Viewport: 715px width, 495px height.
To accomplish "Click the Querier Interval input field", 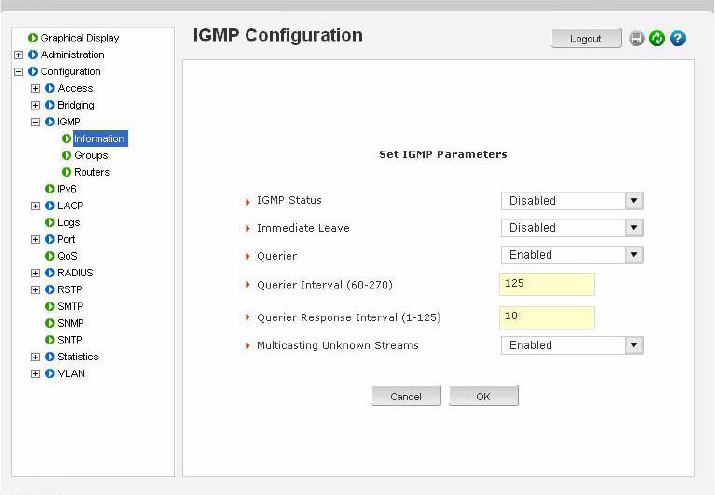I will coord(547,284).
